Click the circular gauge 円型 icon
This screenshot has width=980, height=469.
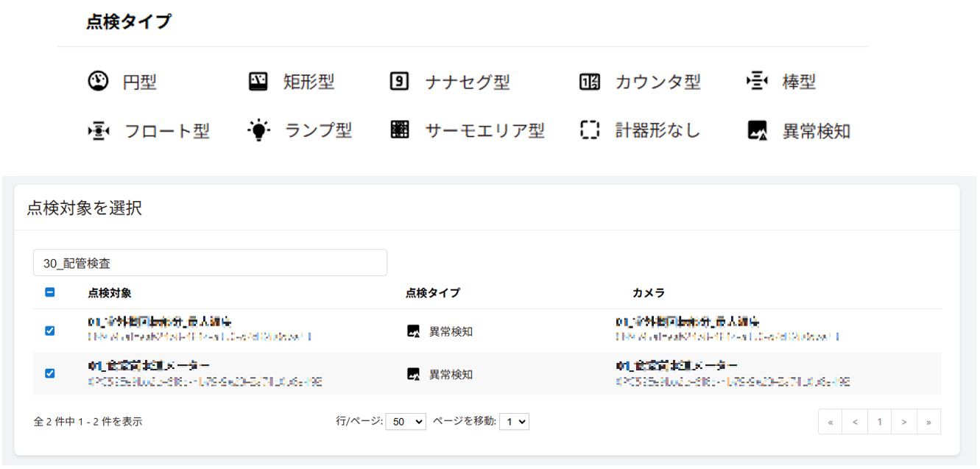[x=98, y=81]
